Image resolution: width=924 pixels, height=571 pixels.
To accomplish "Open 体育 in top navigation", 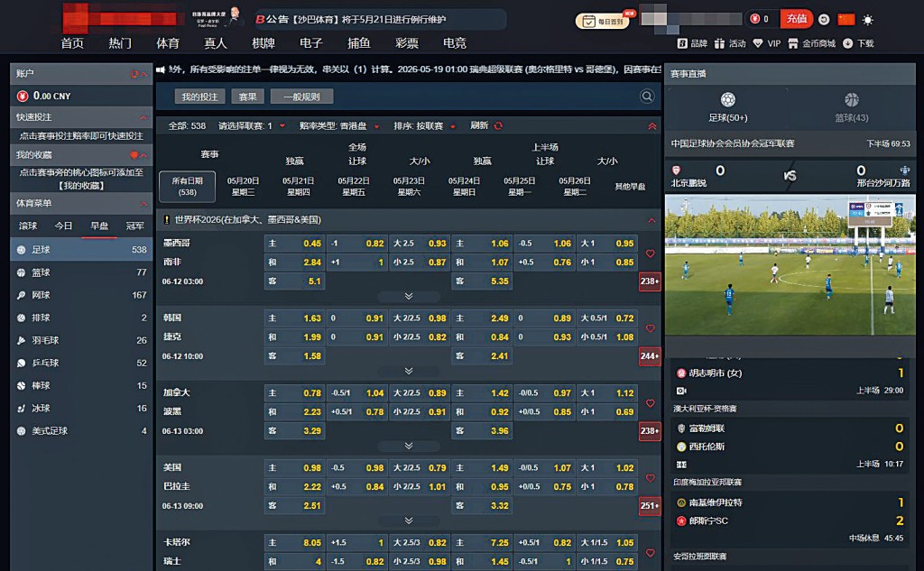I will [x=168, y=43].
